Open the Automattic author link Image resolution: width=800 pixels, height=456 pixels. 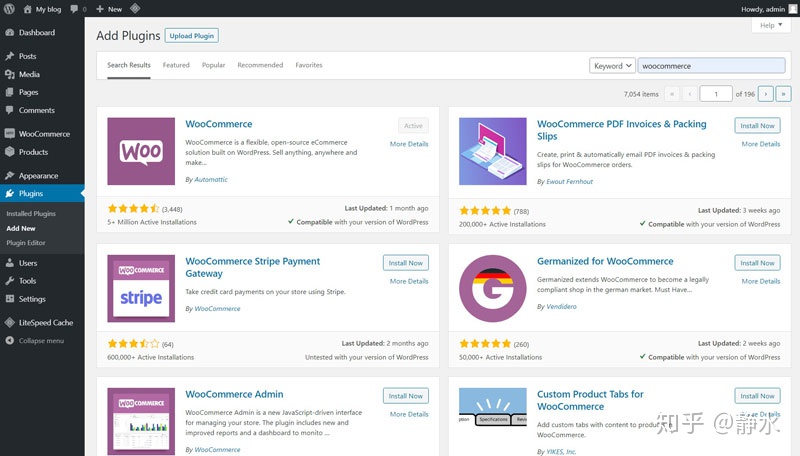coord(211,180)
